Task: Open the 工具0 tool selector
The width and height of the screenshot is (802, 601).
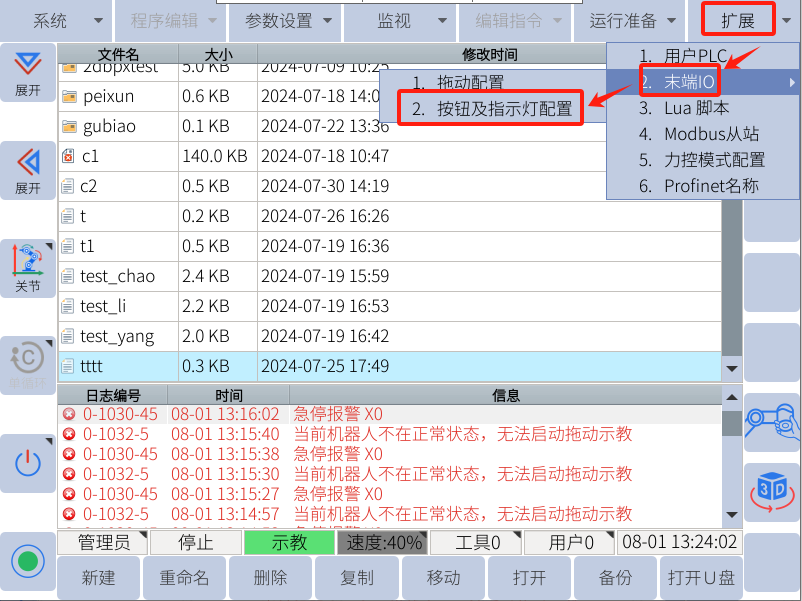Action: 478,543
